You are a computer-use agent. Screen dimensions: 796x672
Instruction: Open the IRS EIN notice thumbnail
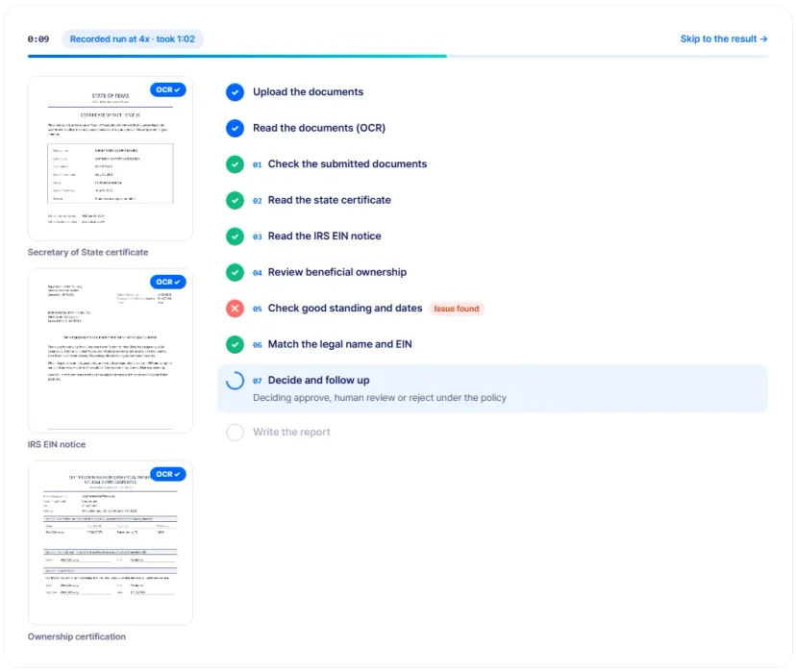click(x=111, y=351)
